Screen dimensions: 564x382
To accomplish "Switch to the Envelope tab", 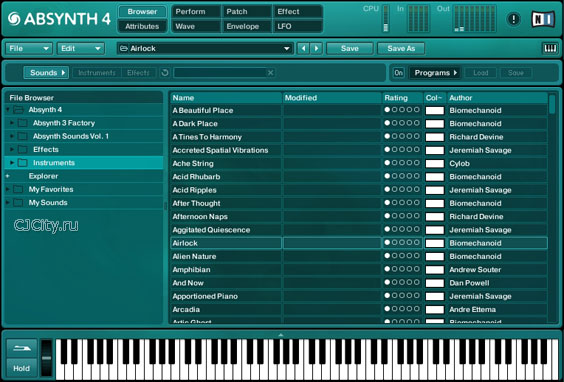I will (247, 26).
